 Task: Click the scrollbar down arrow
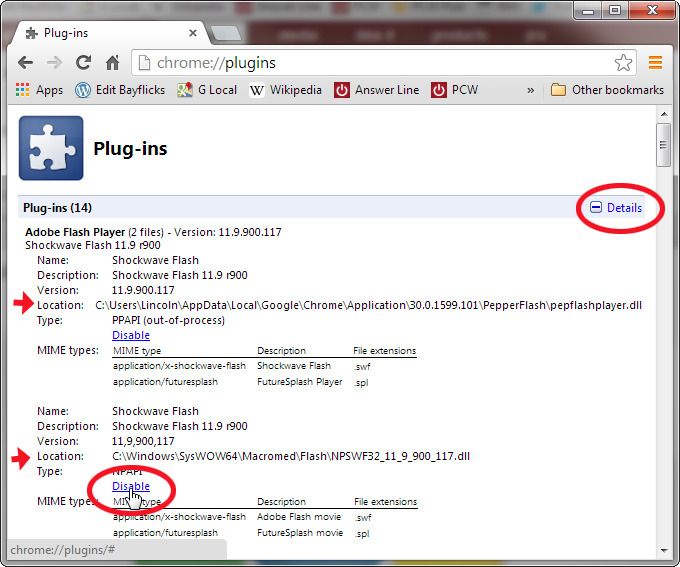tap(664, 550)
